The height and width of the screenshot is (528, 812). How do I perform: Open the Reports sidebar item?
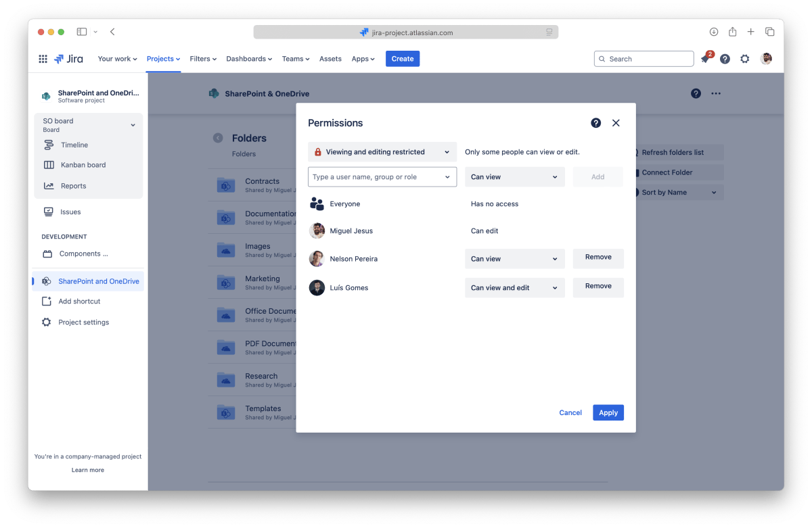[x=73, y=186]
